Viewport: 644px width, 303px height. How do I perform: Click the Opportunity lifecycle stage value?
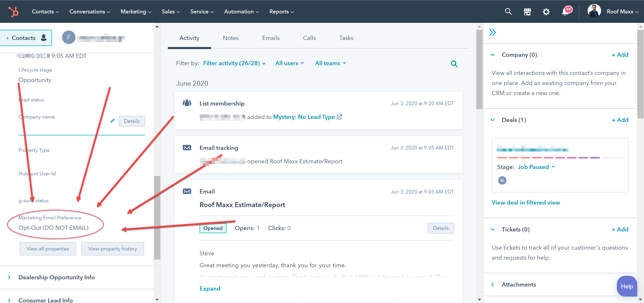click(35, 80)
